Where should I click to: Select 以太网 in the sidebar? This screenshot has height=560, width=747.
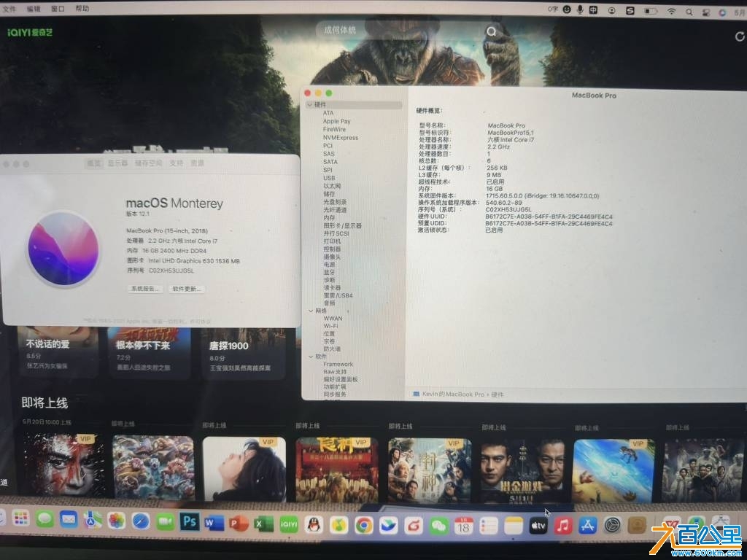coord(332,186)
